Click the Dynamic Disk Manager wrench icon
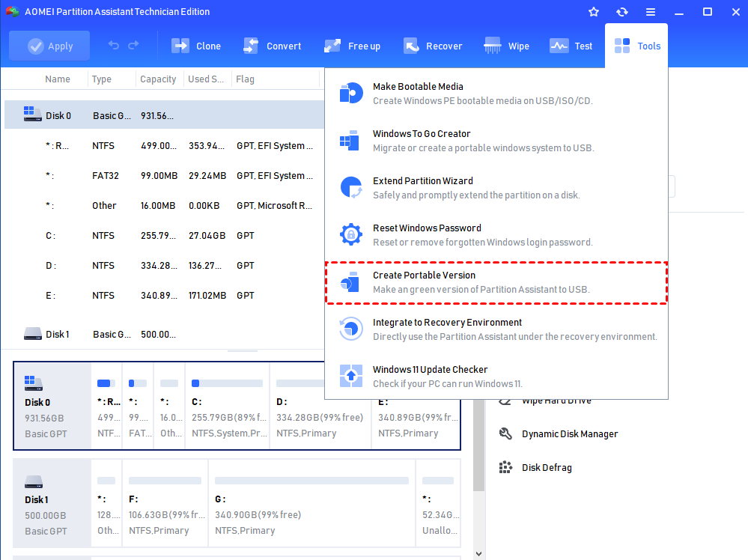The height and width of the screenshot is (560, 748). [x=505, y=433]
